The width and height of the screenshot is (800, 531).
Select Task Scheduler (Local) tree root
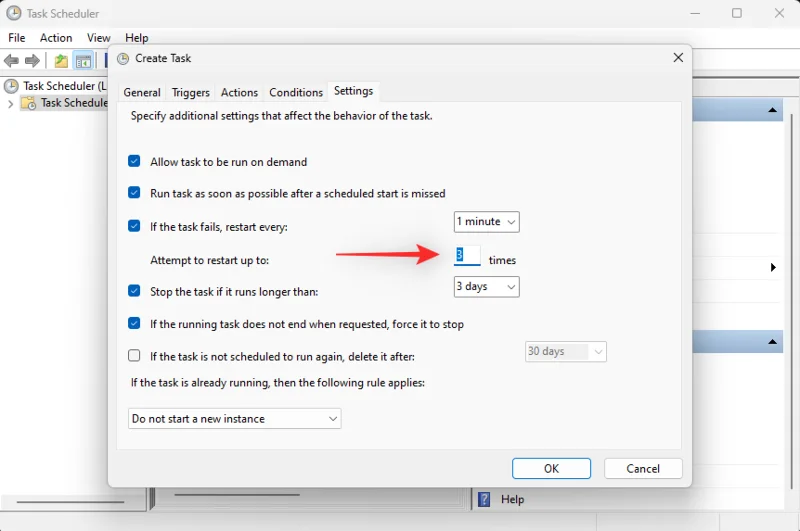coord(56,86)
